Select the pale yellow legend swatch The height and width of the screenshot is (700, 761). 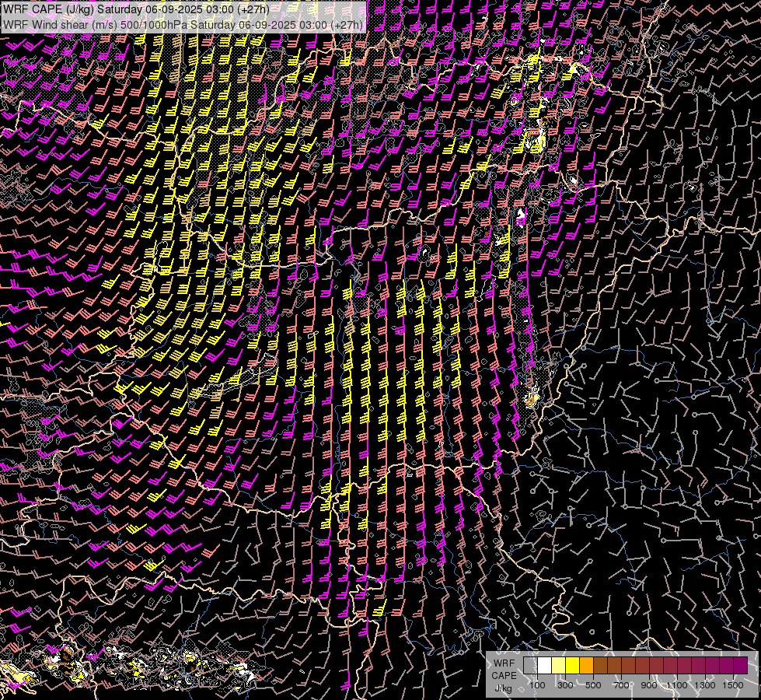coord(559,666)
